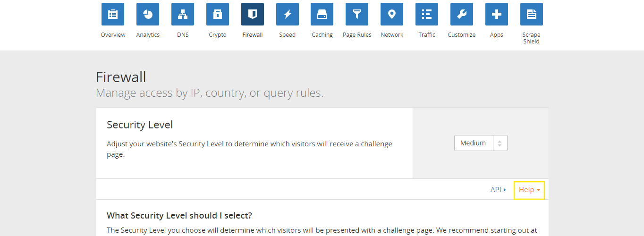The image size is (644, 236).
Task: Select the Customize wrench icon
Action: tap(462, 14)
